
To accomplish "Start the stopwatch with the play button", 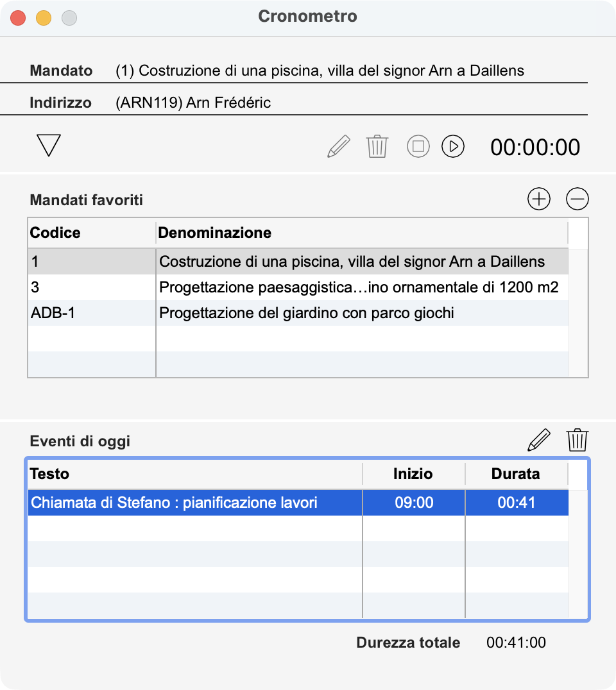I will [453, 146].
